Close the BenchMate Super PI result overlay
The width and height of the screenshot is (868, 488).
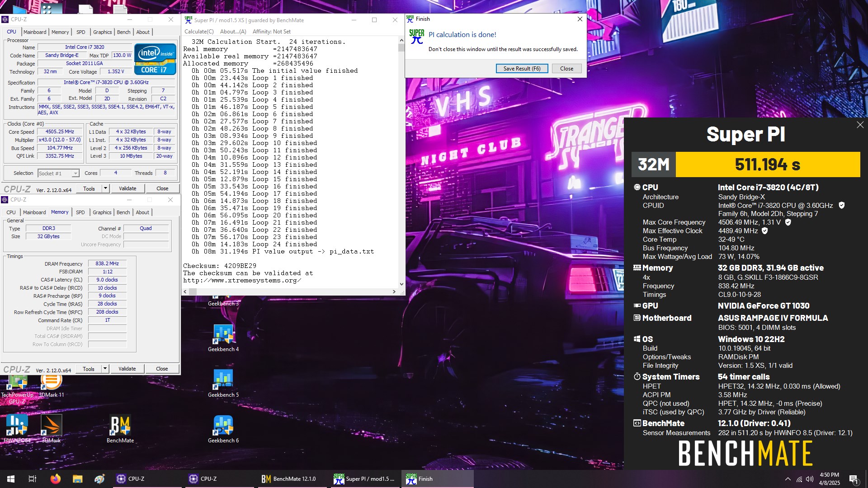pos(860,125)
